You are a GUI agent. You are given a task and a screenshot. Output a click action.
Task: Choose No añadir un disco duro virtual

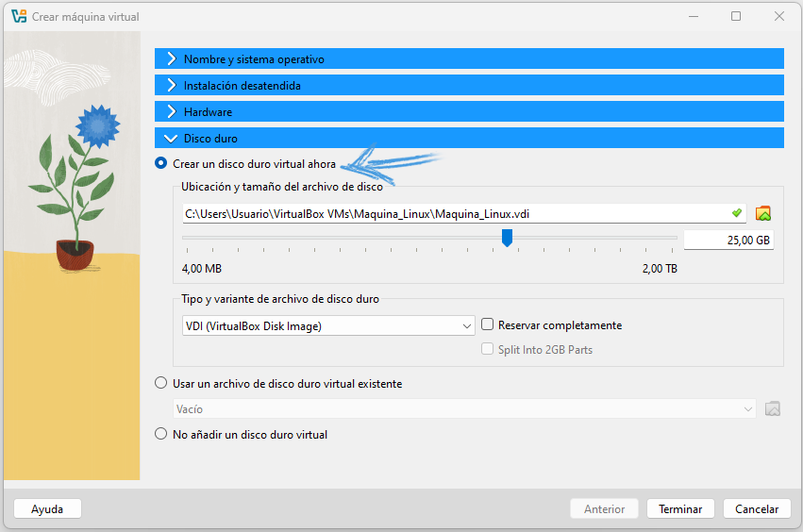(160, 435)
